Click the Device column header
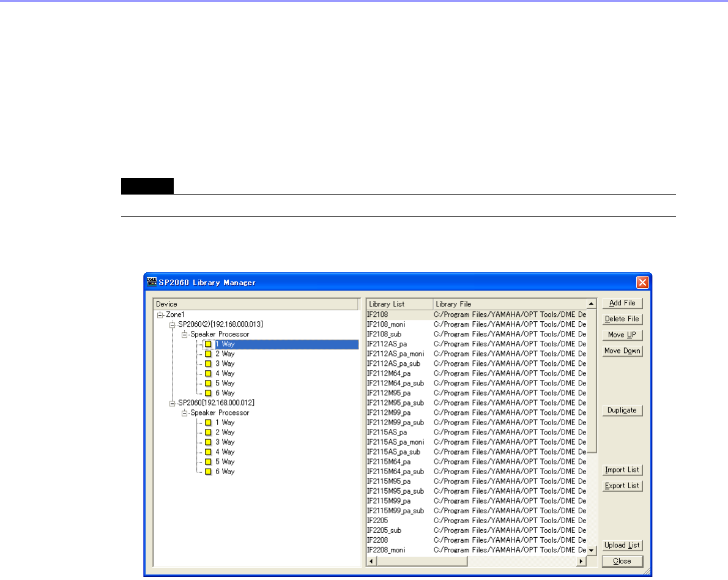 point(256,304)
